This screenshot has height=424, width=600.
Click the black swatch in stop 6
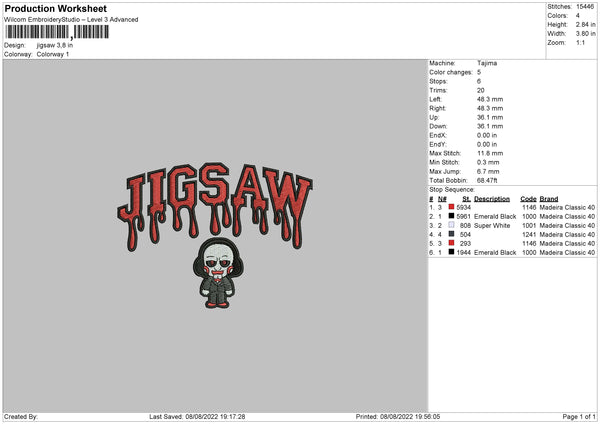tap(451, 252)
